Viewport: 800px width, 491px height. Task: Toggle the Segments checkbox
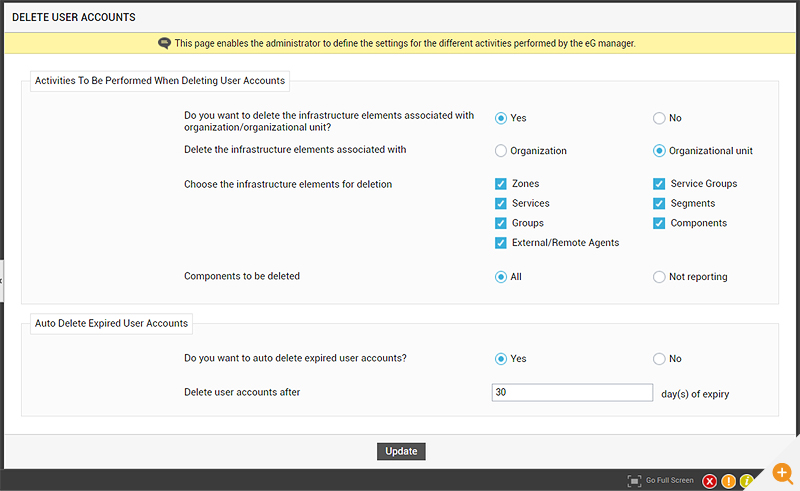(659, 204)
